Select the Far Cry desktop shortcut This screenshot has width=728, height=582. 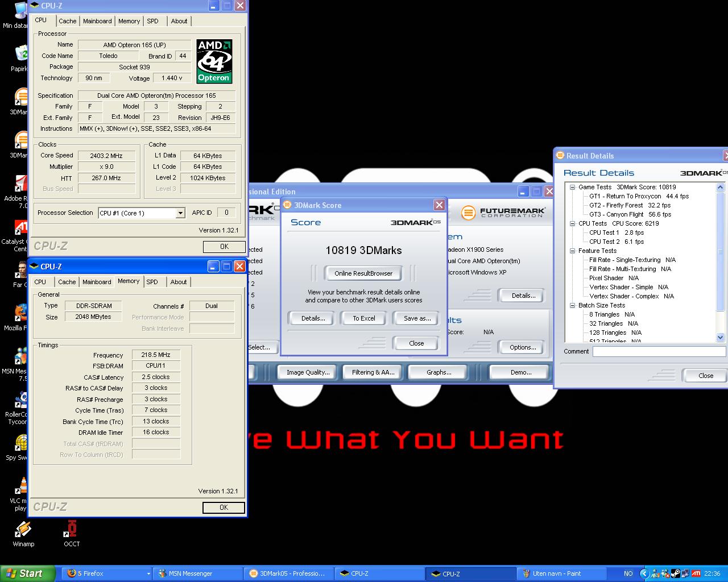click(x=19, y=274)
